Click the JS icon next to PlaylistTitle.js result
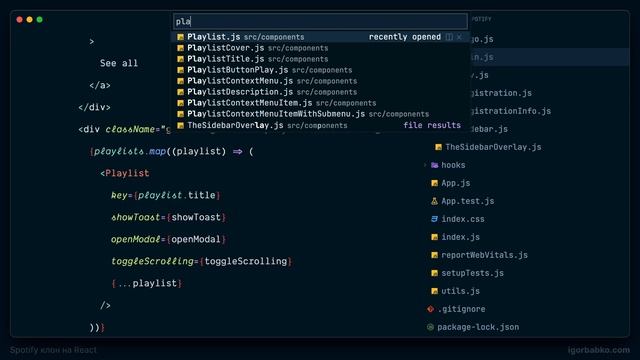The image size is (640, 360). (180, 59)
